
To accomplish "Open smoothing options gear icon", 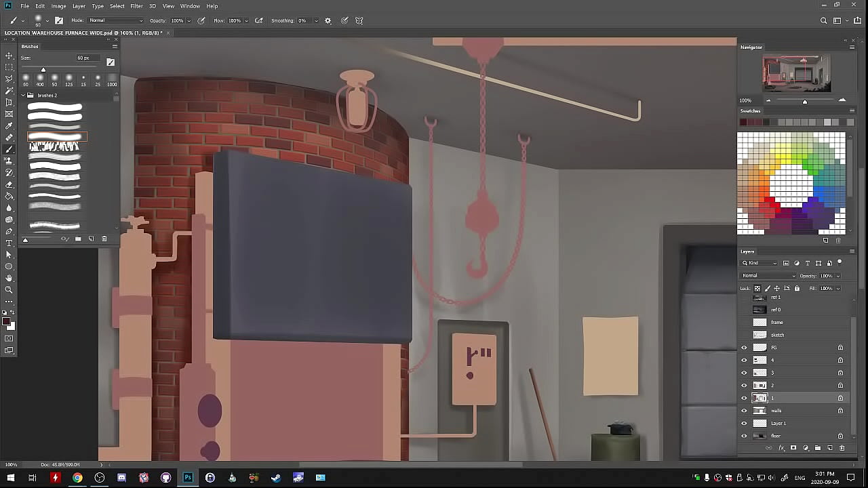I will pyautogui.click(x=328, y=20).
